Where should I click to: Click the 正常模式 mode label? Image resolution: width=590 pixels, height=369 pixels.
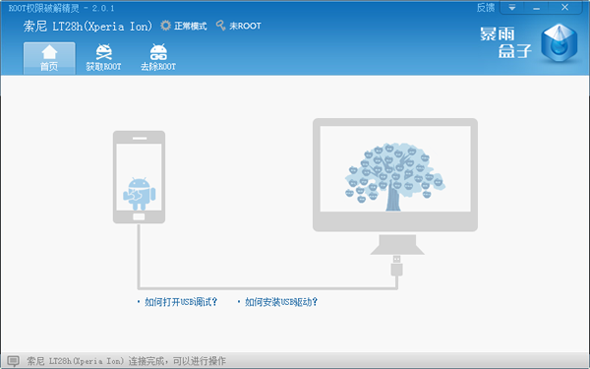190,26
